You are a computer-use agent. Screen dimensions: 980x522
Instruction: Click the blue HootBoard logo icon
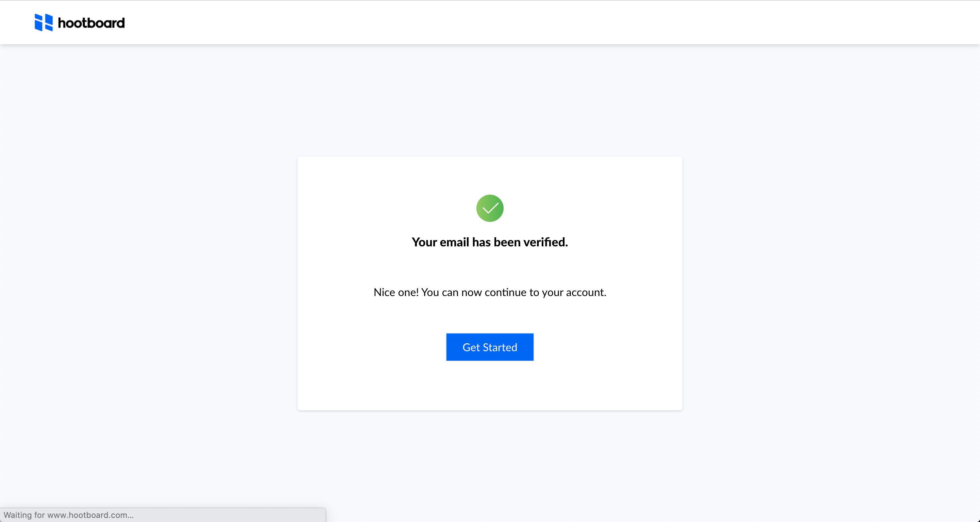(x=44, y=22)
